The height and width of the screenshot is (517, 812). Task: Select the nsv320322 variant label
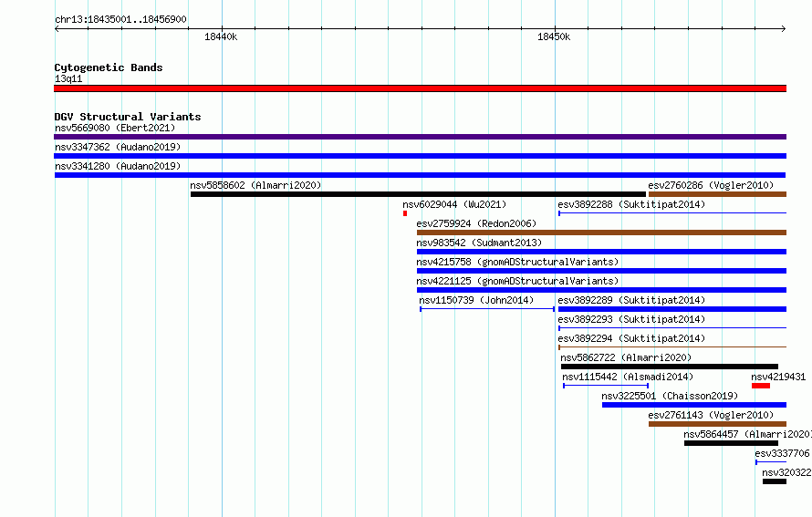click(786, 472)
